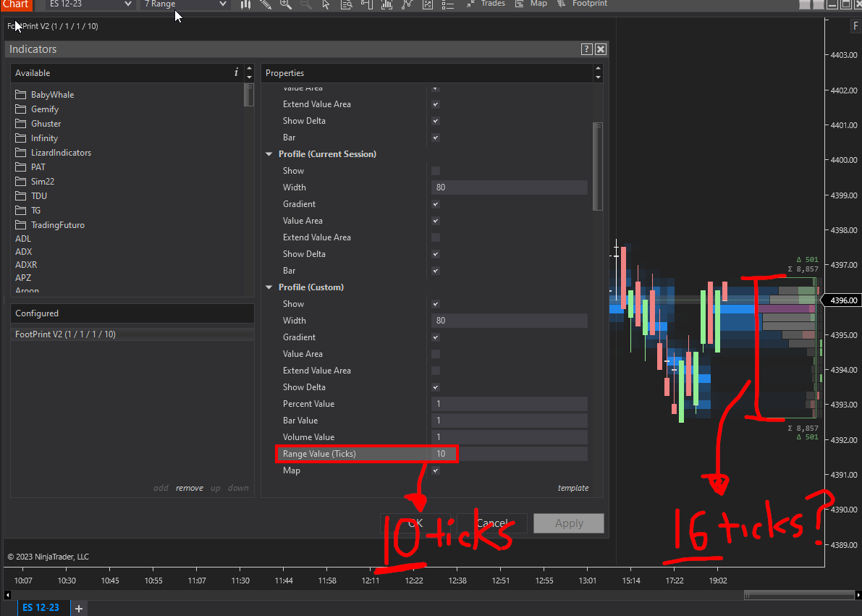Open the LizardIndicators folder
This screenshot has width=862, height=616.
point(54,152)
